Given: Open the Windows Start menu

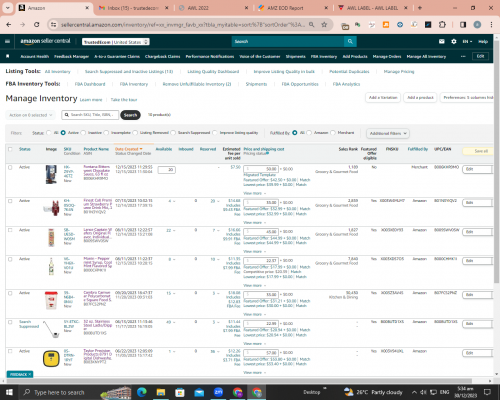Looking at the screenshot, I should click(x=9, y=392).
